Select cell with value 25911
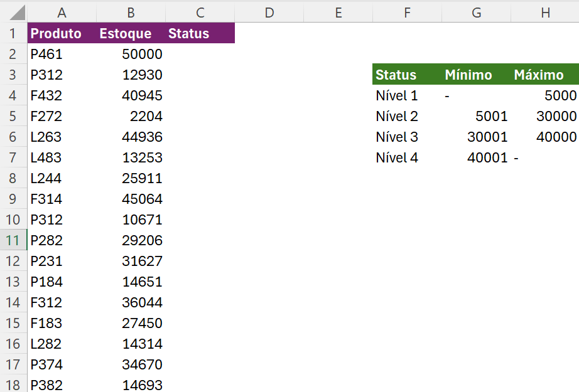This screenshot has height=392, width=579. pos(131,177)
